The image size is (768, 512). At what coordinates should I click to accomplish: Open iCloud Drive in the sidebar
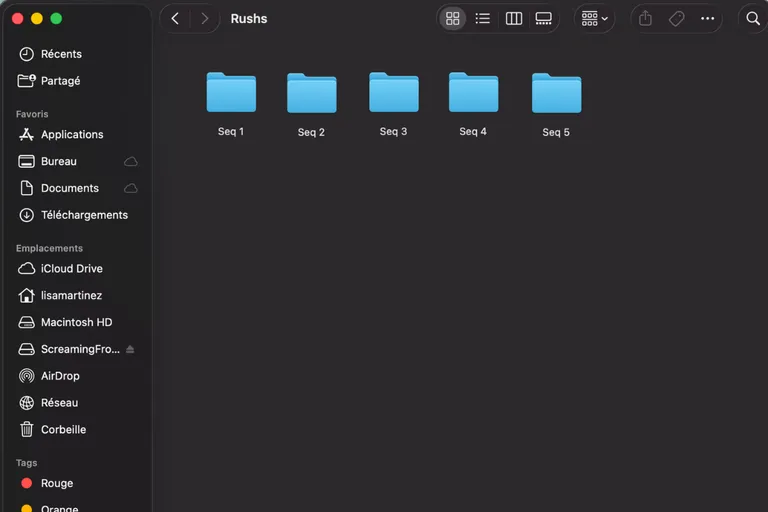pyautogui.click(x=77, y=268)
